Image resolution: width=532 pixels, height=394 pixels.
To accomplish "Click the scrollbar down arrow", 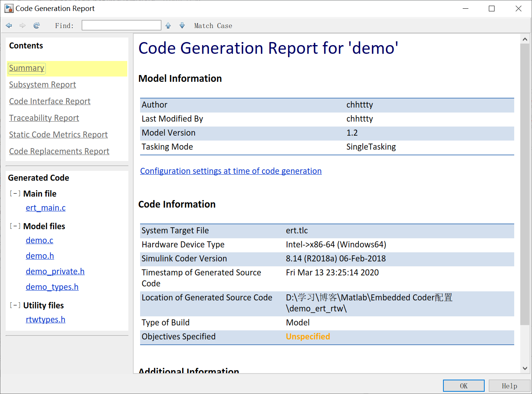I will 525,368.
